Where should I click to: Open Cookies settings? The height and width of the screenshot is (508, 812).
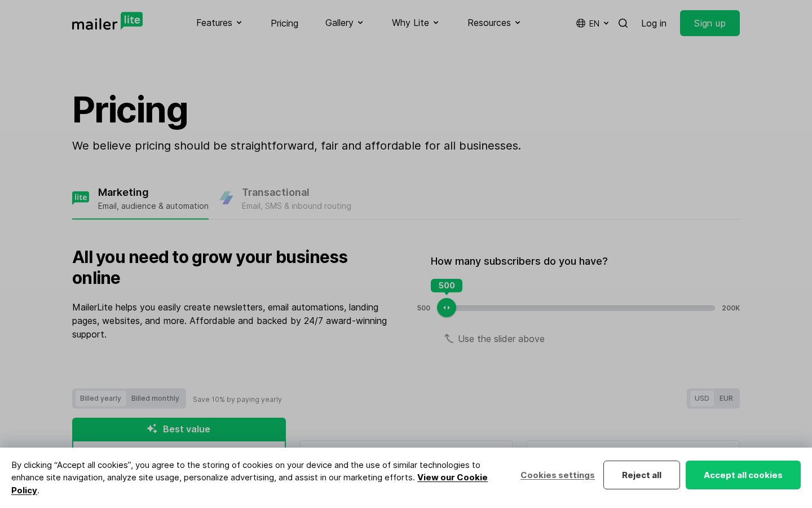coord(558,475)
